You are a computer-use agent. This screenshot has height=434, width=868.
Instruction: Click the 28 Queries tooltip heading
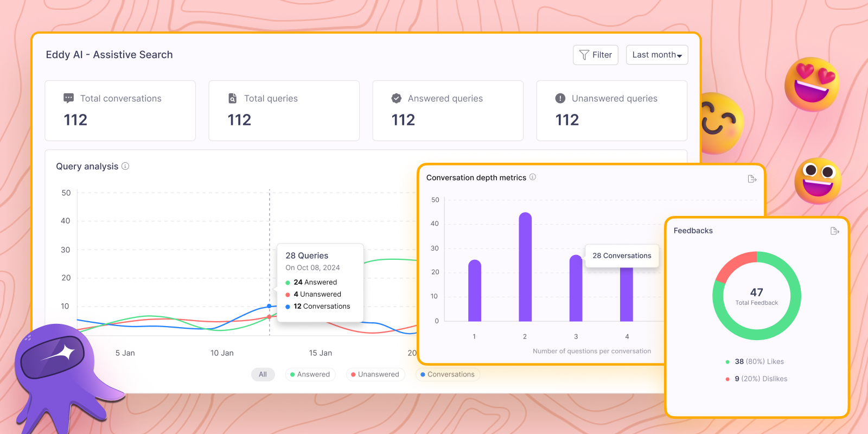pos(307,256)
